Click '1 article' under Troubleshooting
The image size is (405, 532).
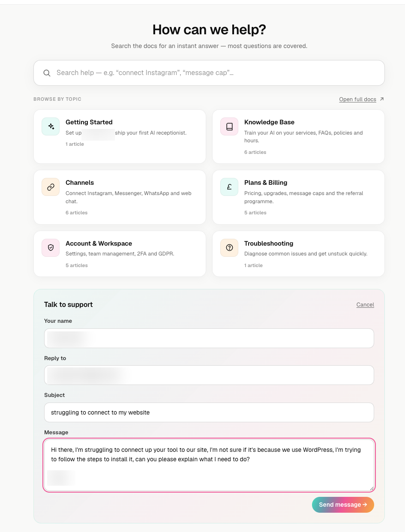pyautogui.click(x=253, y=265)
